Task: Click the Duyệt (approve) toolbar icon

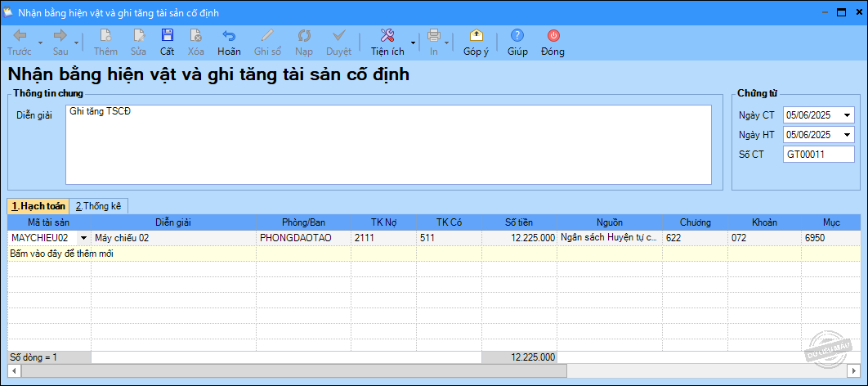Action: pos(338,36)
